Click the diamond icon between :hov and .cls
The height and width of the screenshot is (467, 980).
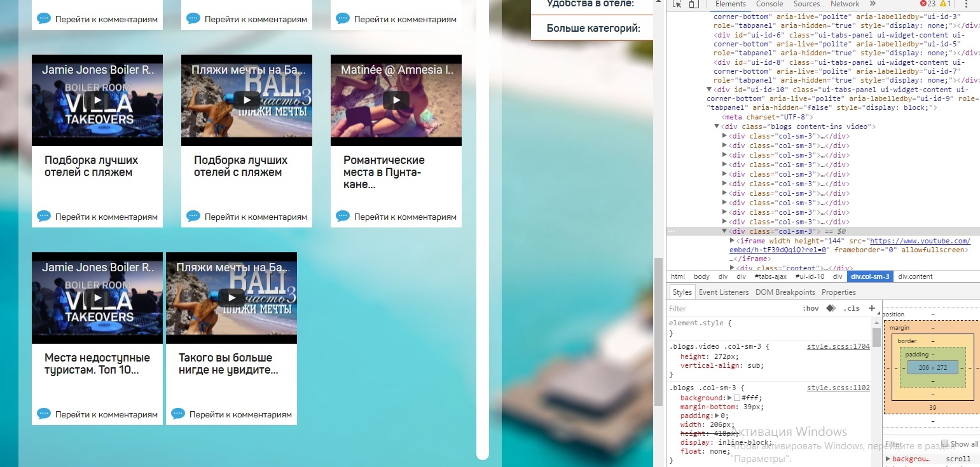click(831, 308)
